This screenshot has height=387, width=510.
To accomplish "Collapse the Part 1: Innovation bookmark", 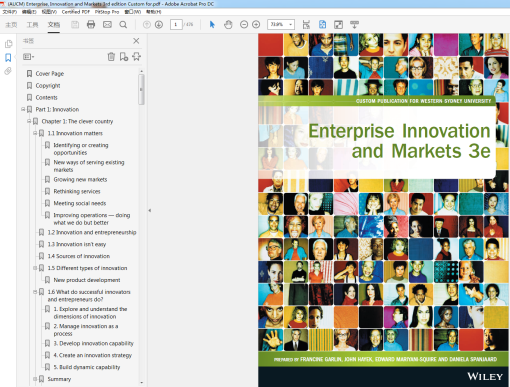I will point(23,109).
